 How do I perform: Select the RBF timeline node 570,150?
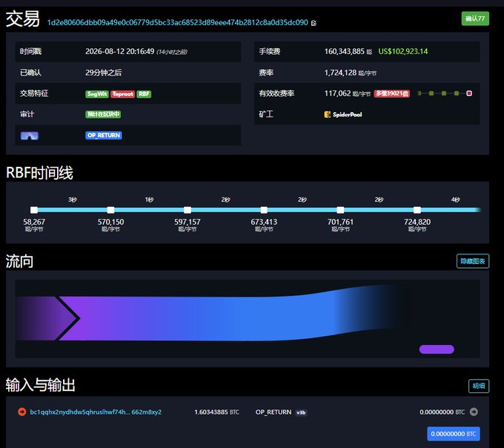click(x=110, y=210)
